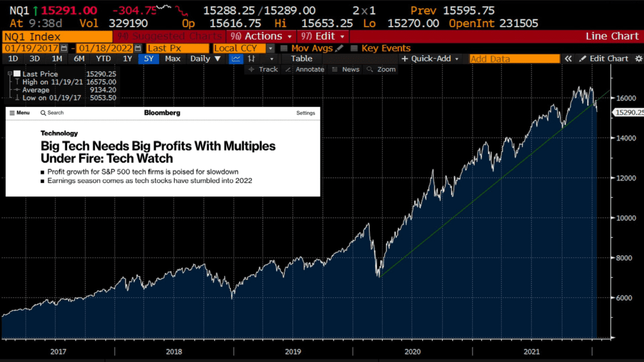Expand the Daily periodicity dropdown
The width and height of the screenshot is (644, 362).
205,59
